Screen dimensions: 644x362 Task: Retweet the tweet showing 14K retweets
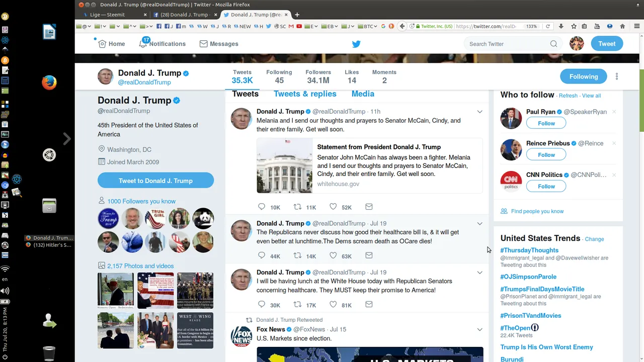pos(297,255)
